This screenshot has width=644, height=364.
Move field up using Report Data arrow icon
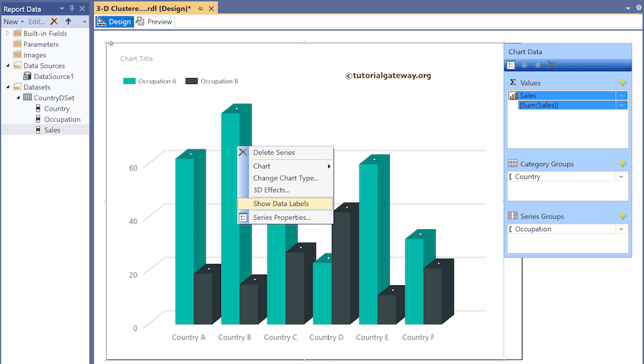(x=68, y=21)
